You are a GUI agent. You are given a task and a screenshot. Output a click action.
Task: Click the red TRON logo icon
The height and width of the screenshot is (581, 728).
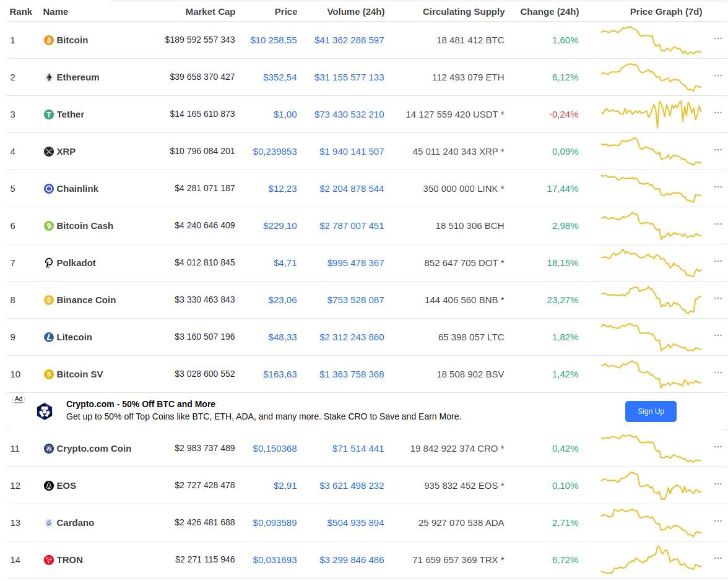(49, 560)
